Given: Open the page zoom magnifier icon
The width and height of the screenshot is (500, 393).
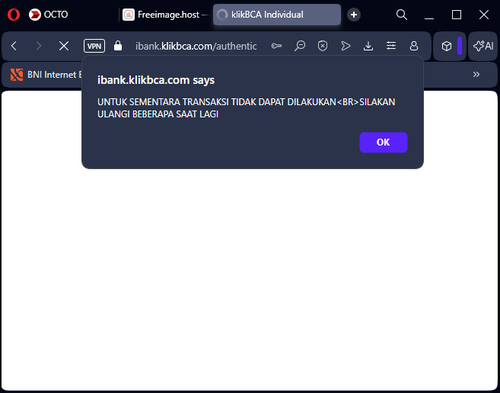Looking at the screenshot, I should [300, 46].
